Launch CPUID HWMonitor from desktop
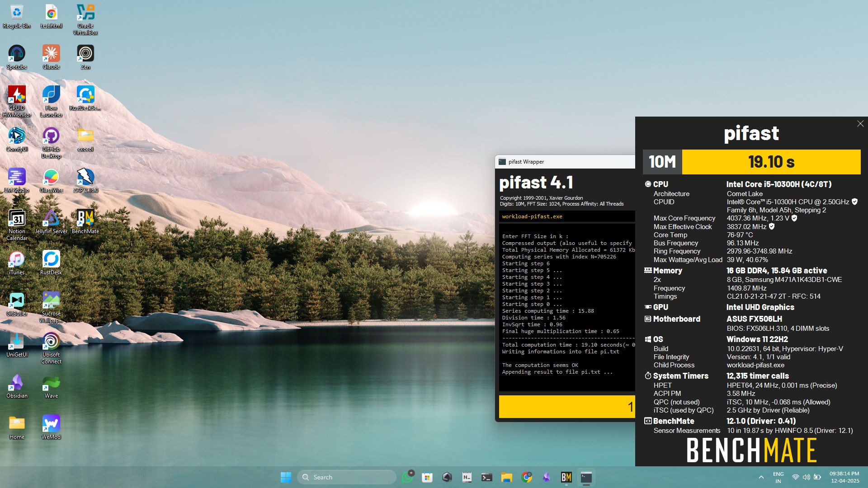The width and height of the screenshot is (868, 488). click(x=17, y=102)
